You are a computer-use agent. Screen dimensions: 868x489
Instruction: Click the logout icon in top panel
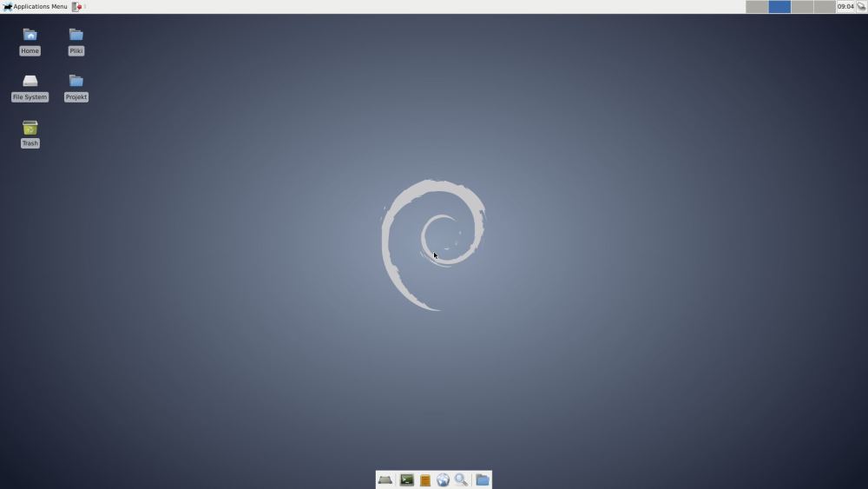(x=77, y=6)
